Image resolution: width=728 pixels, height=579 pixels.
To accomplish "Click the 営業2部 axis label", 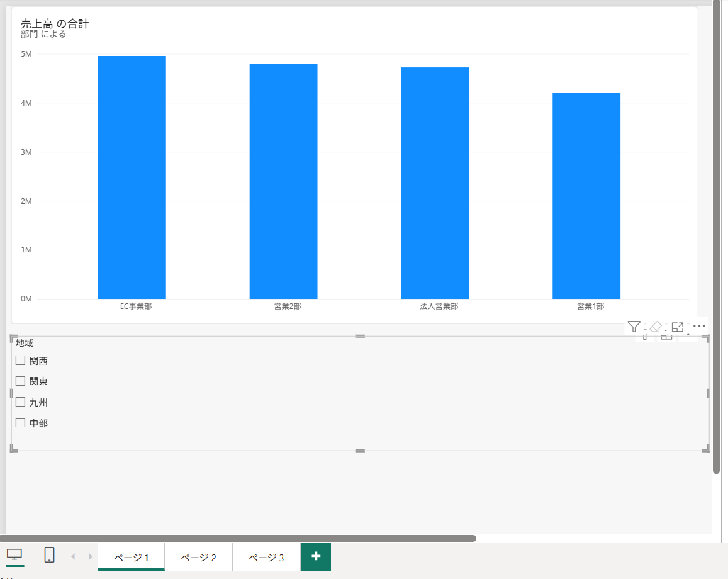I will click(288, 306).
